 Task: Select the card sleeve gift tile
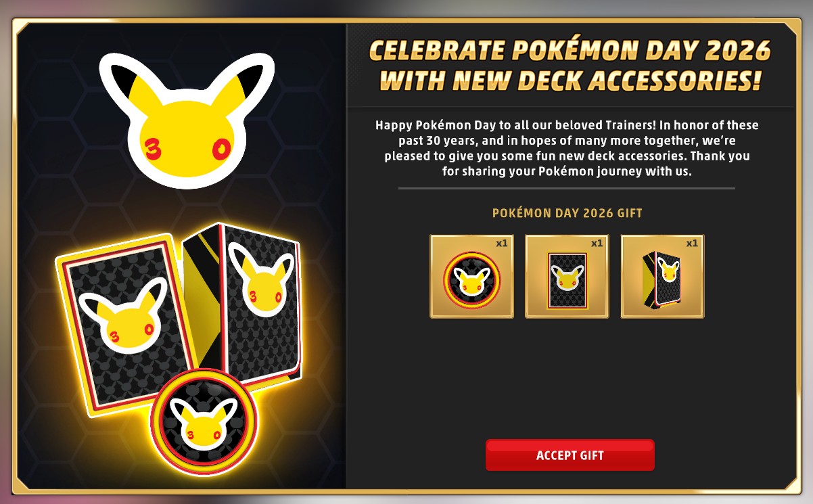[x=567, y=276]
